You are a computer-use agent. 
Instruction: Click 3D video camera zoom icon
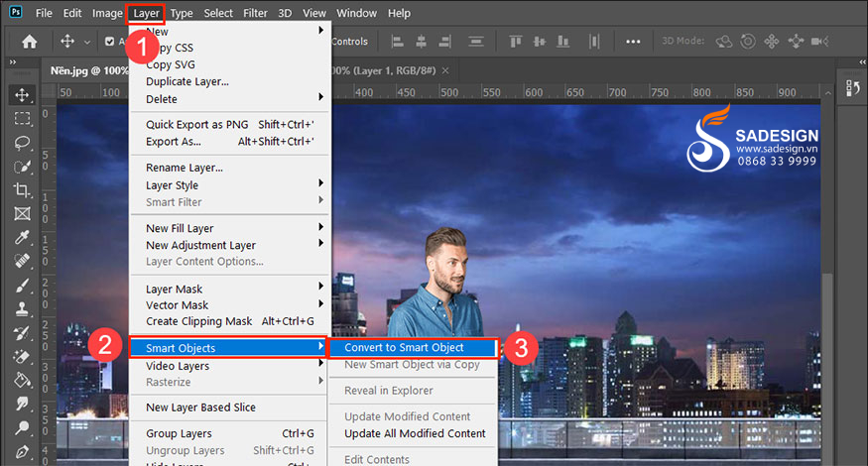(819, 42)
